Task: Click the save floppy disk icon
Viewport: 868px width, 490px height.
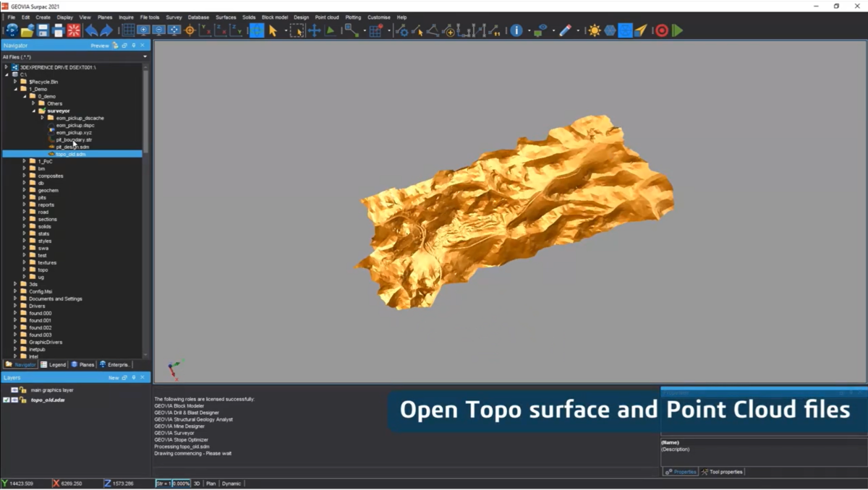Action: coord(43,30)
